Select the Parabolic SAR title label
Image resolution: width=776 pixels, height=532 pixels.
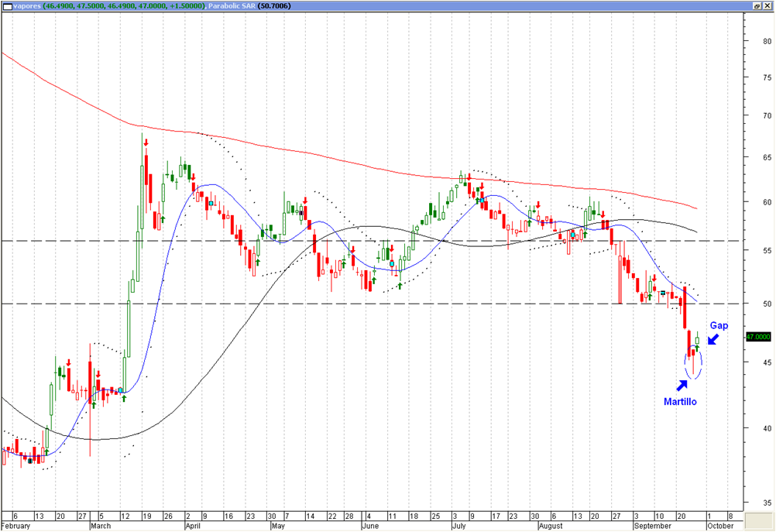click(x=249, y=6)
